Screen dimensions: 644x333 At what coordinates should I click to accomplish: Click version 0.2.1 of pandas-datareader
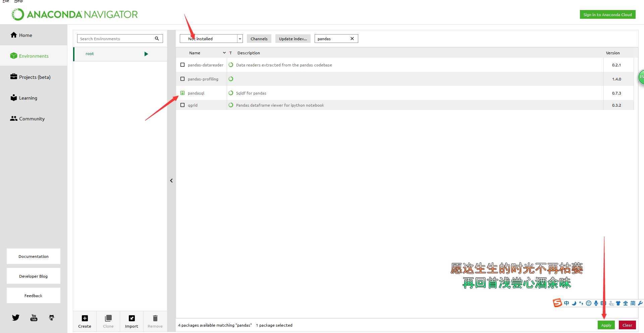(x=616, y=65)
